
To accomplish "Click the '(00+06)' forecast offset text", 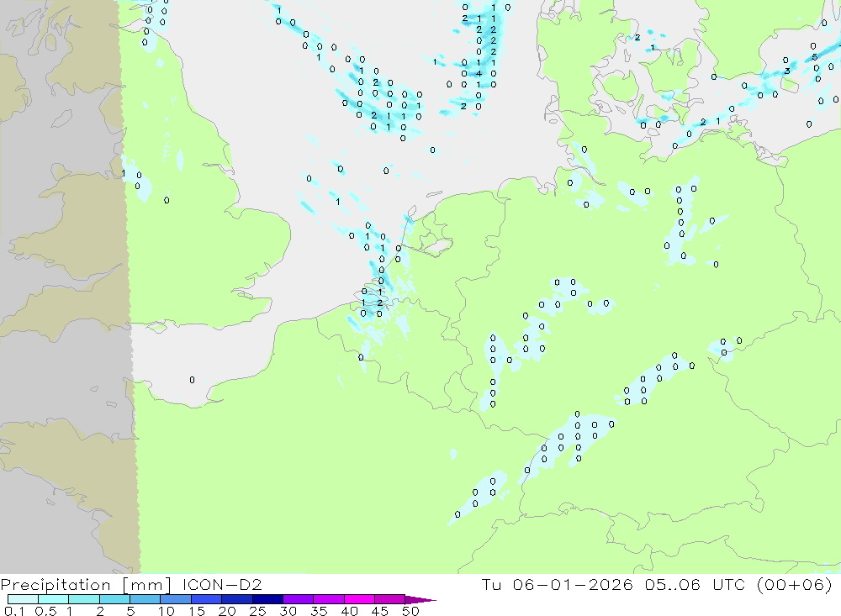I will 795,584.
